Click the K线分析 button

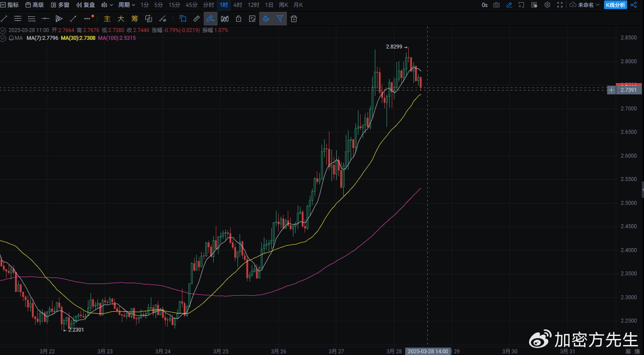tap(615, 5)
